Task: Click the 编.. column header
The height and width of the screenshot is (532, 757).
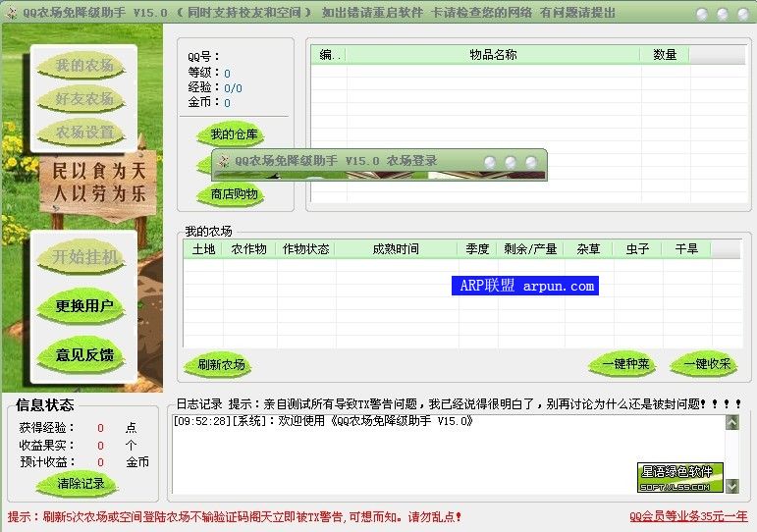Action: pyautogui.click(x=329, y=55)
